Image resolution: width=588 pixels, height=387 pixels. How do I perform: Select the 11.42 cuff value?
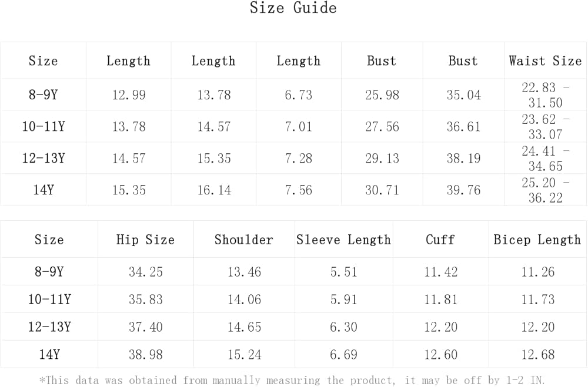tap(440, 272)
